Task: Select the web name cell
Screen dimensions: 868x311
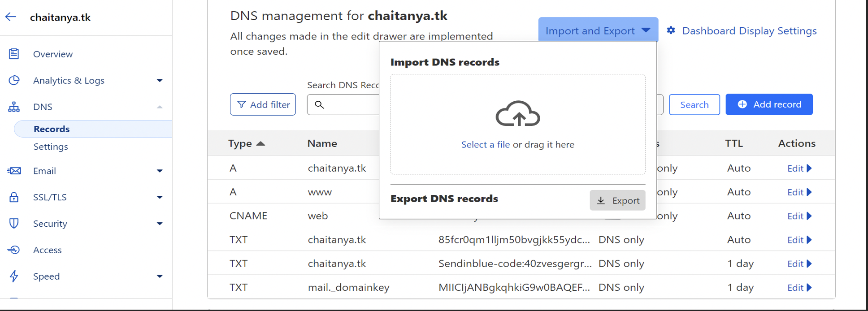Action: click(318, 216)
